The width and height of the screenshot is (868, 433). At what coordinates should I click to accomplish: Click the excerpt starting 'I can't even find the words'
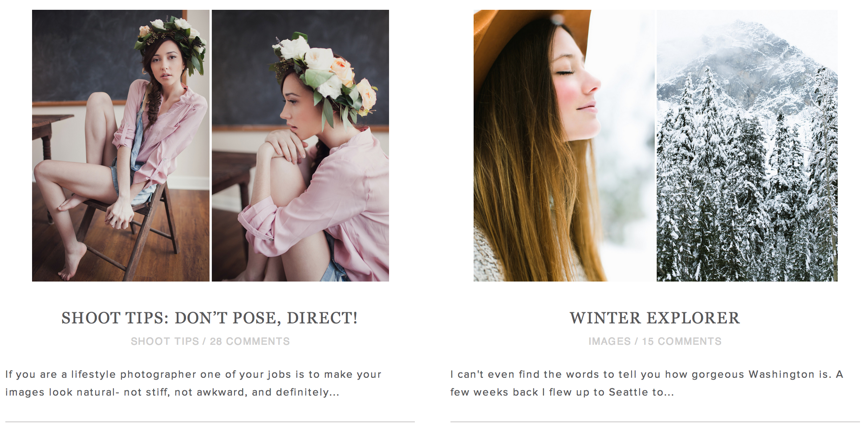[647, 383]
